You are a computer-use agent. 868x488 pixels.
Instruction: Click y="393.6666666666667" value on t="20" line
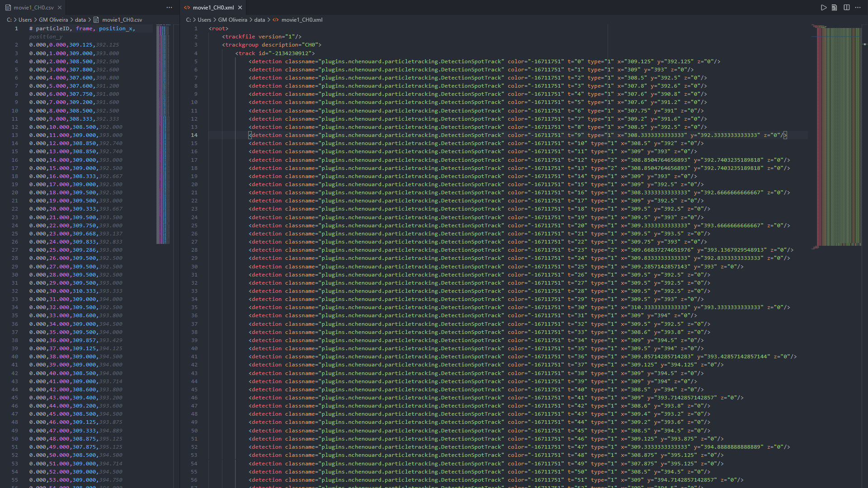coord(729,225)
